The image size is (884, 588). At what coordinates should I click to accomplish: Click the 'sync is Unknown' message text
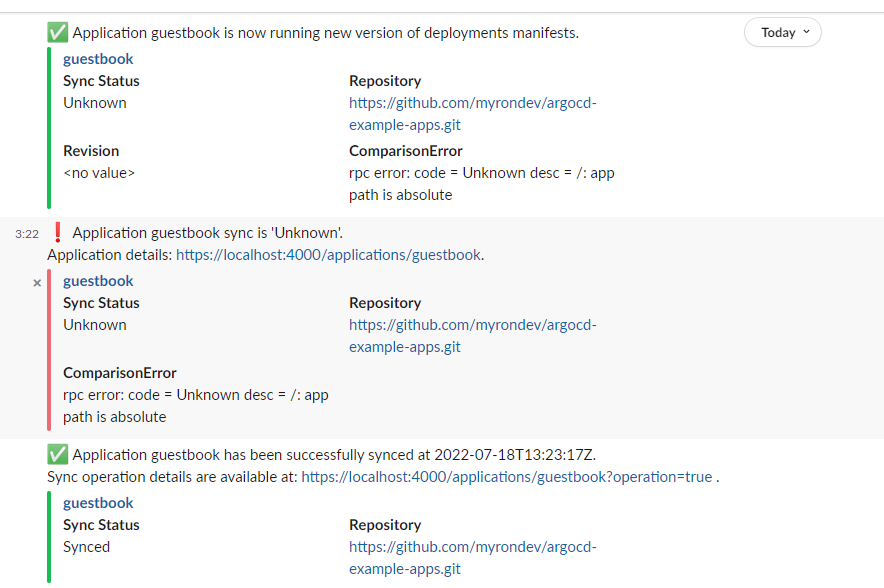(207, 233)
